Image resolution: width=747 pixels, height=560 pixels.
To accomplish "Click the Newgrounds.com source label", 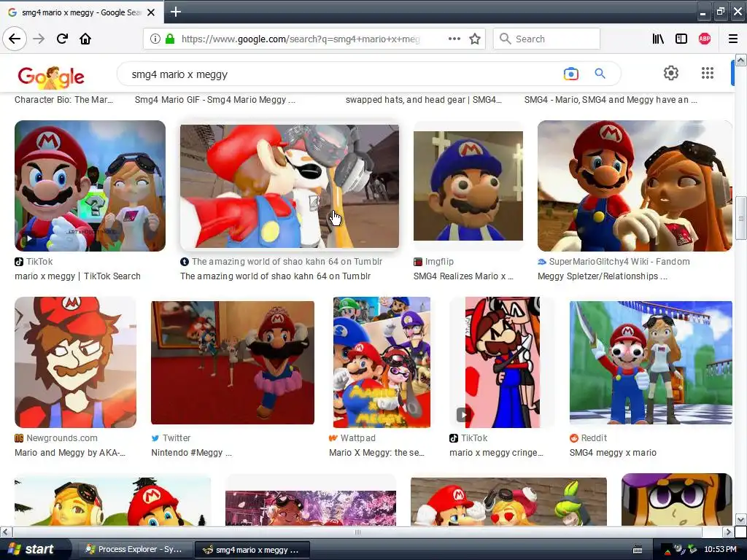I will (x=62, y=437).
